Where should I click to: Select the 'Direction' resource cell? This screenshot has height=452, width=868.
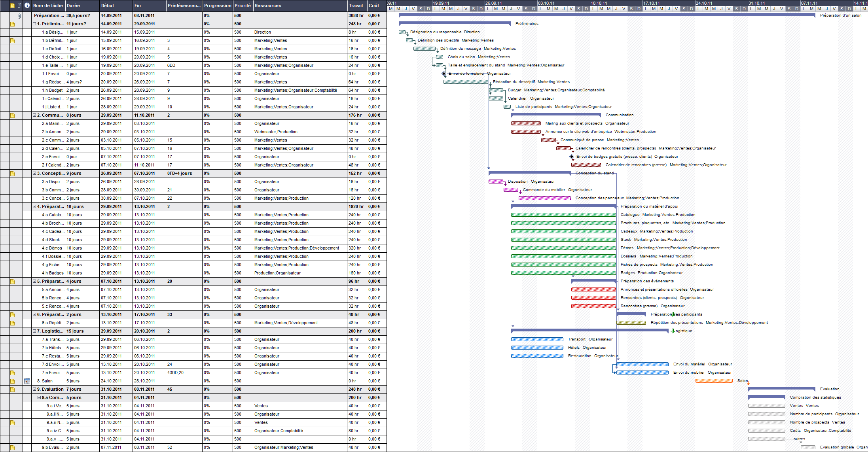click(x=300, y=32)
